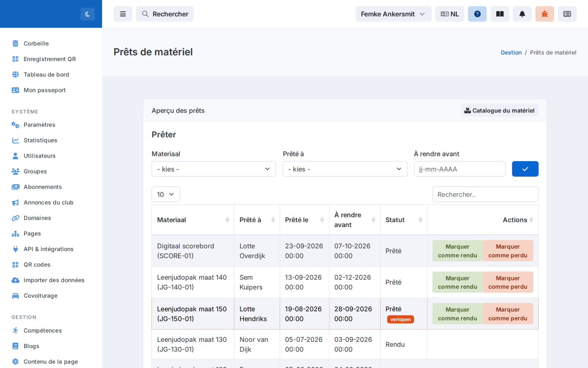Collapse sidebar with hamburger menu icon
This screenshot has height=368, width=588.
click(123, 14)
